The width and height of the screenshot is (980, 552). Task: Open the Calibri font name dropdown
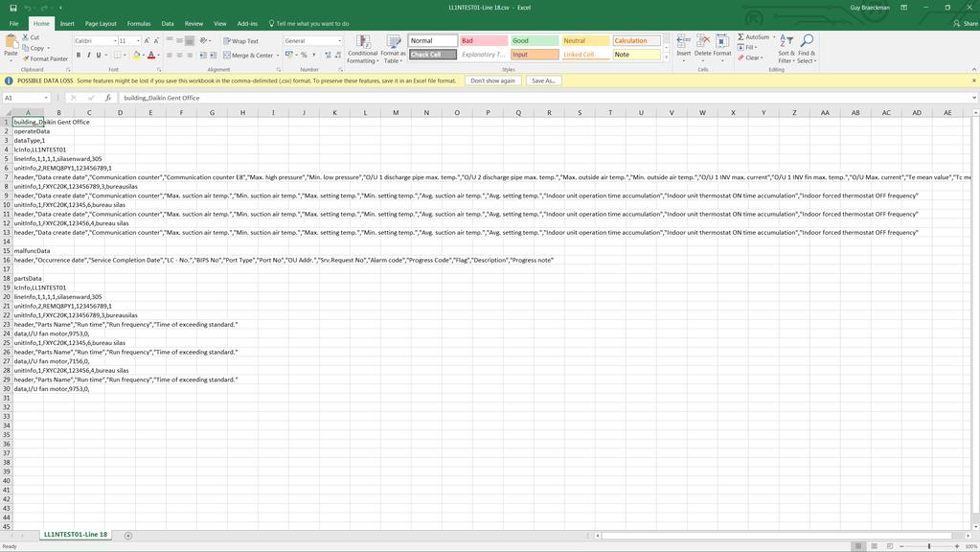(115, 40)
